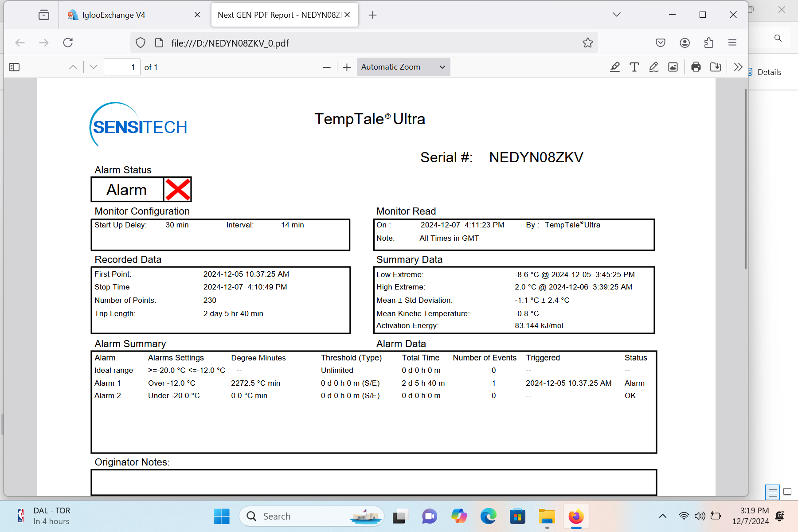This screenshot has width=798, height=532.
Task: Click the Alarm 2 OK status
Action: tap(630, 395)
